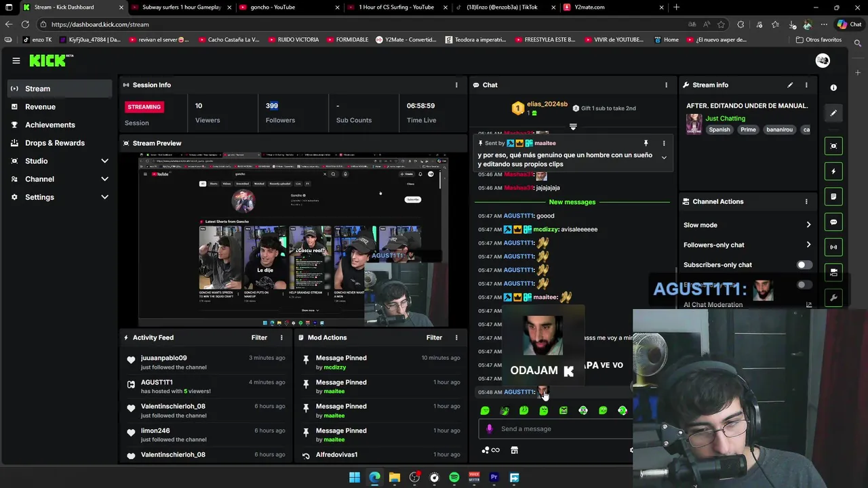Toggle Subscribers-only chat switch
Viewport: 868px width, 488px height.
pos(804,265)
